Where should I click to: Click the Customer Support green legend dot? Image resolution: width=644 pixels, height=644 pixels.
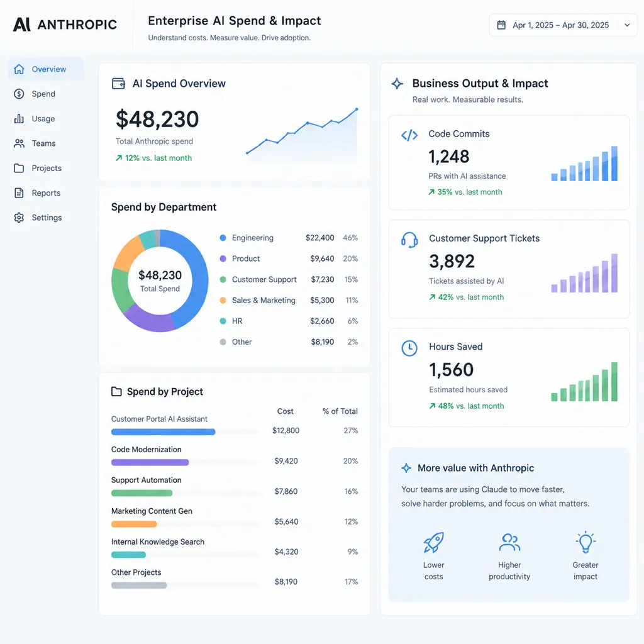223,279
